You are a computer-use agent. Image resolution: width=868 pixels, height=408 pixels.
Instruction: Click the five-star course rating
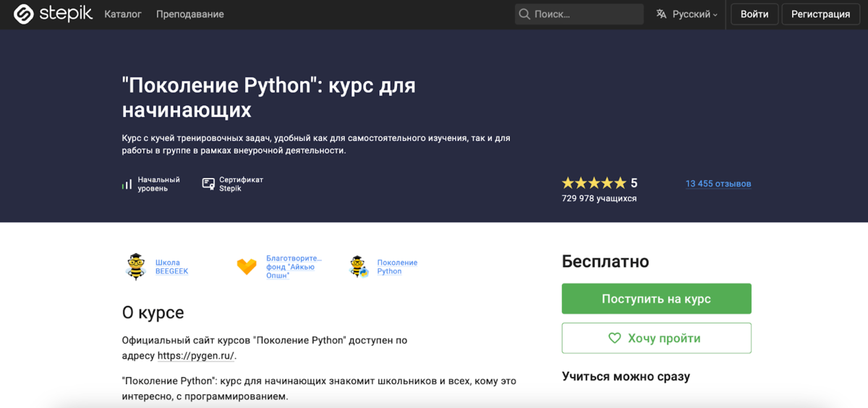(594, 183)
